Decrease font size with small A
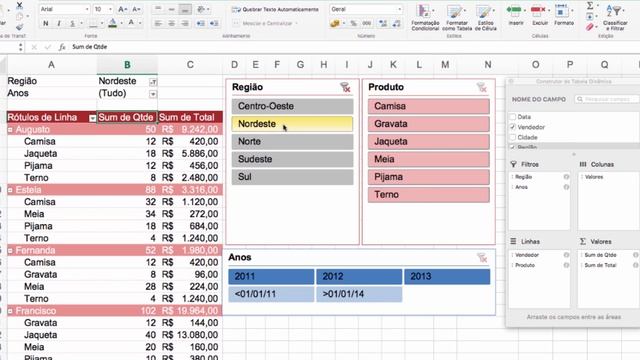 (137, 9)
